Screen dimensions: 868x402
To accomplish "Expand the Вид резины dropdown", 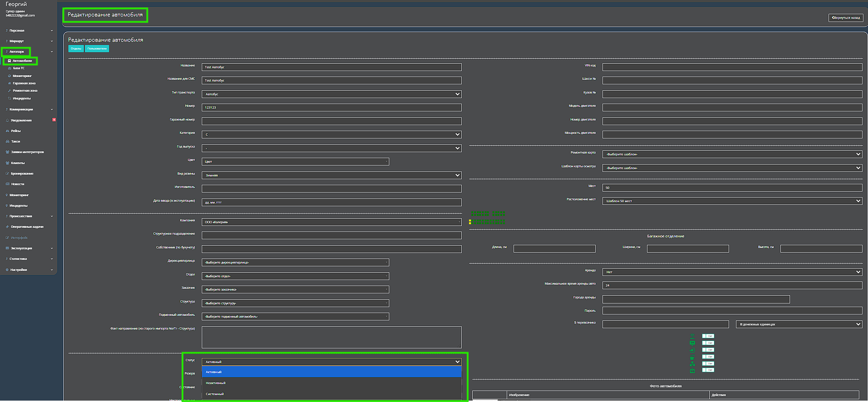I will 331,175.
